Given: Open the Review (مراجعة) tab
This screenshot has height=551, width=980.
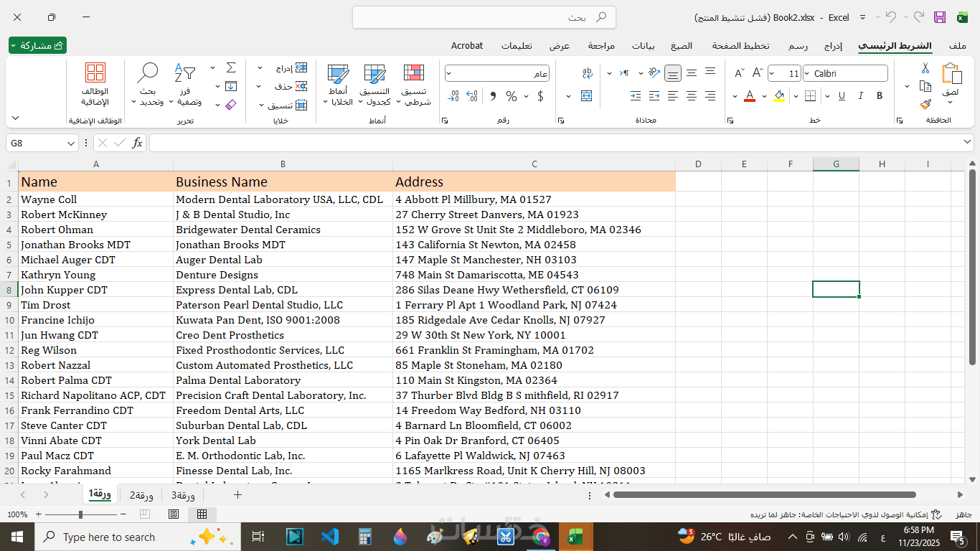Looking at the screenshot, I should point(601,46).
